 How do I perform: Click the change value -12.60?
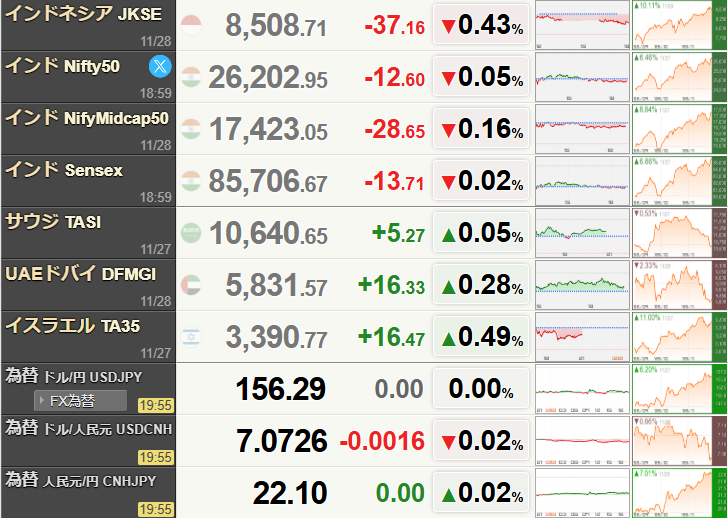(x=395, y=78)
